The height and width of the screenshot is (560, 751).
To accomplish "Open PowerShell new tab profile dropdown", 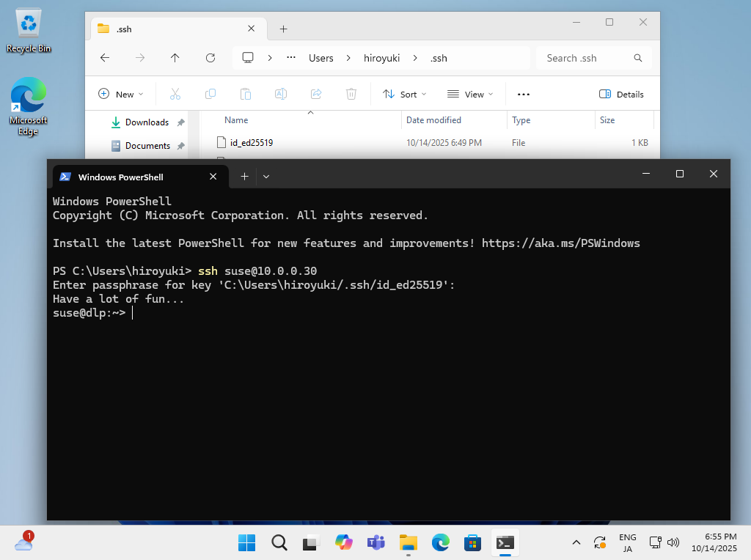I will 266,177.
